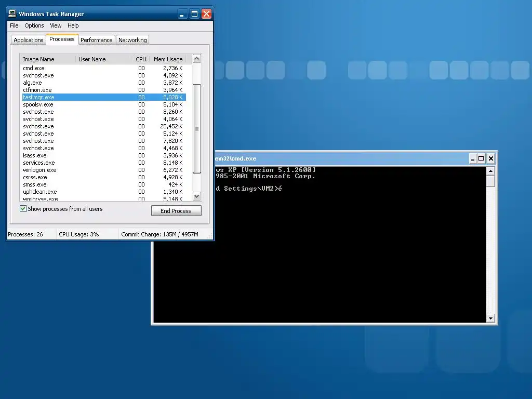Image resolution: width=532 pixels, height=399 pixels.
Task: Open the View menu
Action: pyautogui.click(x=56, y=25)
